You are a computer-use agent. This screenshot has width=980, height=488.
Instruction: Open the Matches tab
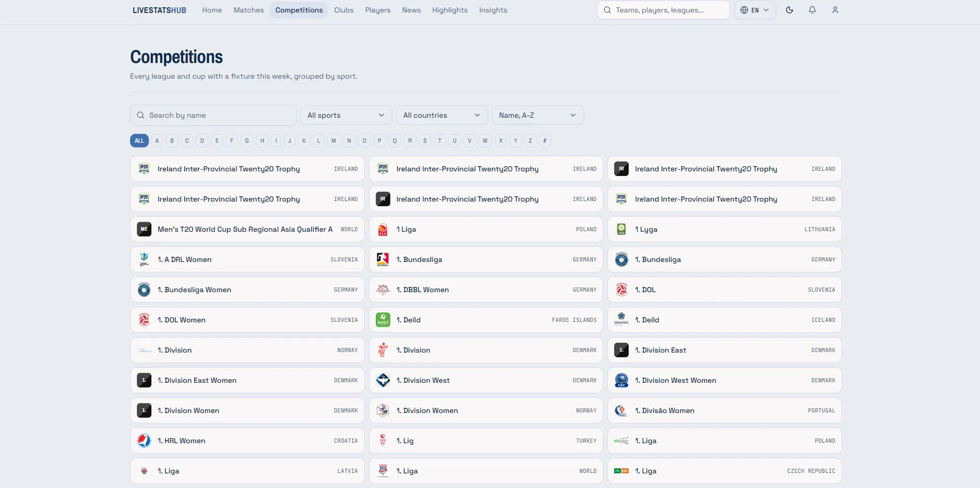click(x=249, y=10)
